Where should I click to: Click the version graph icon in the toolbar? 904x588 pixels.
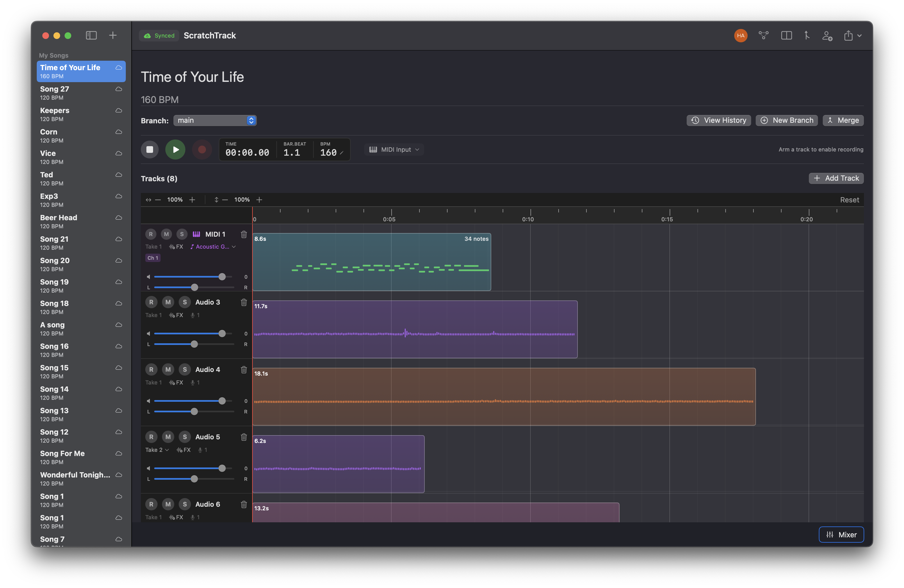coord(763,35)
